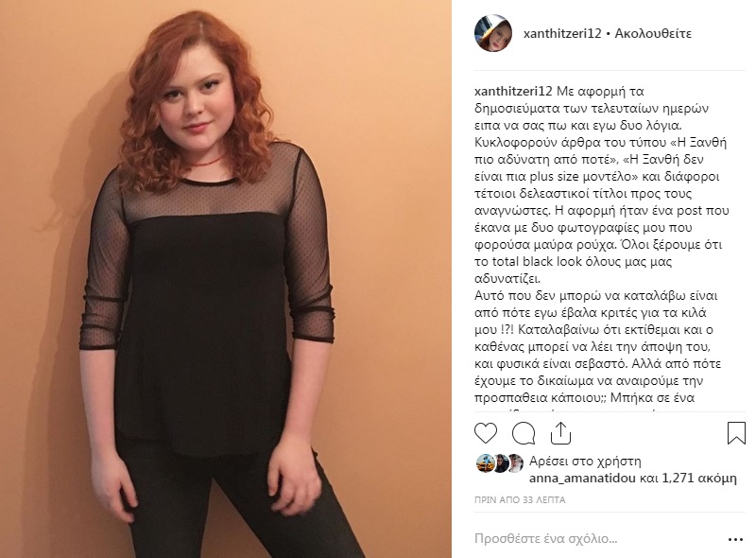The height and width of the screenshot is (558, 756).
Task: Like the post with the heart icon
Action: click(x=486, y=433)
